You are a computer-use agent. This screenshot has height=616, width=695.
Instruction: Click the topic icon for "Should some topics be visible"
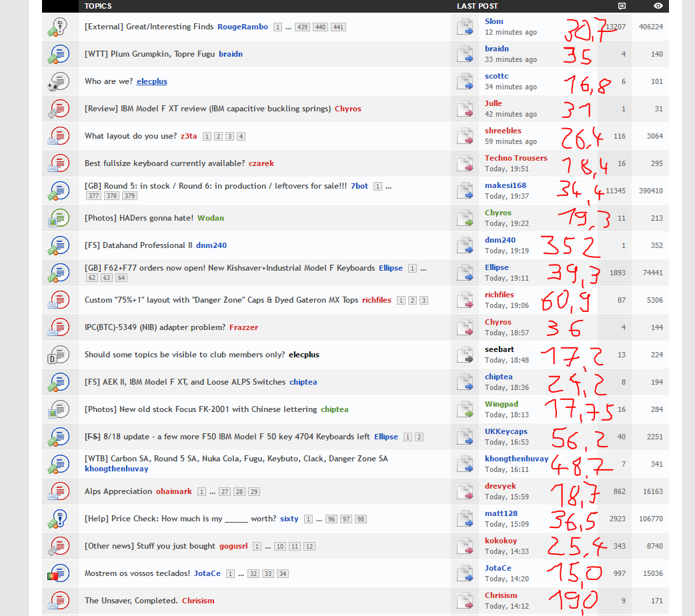(x=56, y=355)
